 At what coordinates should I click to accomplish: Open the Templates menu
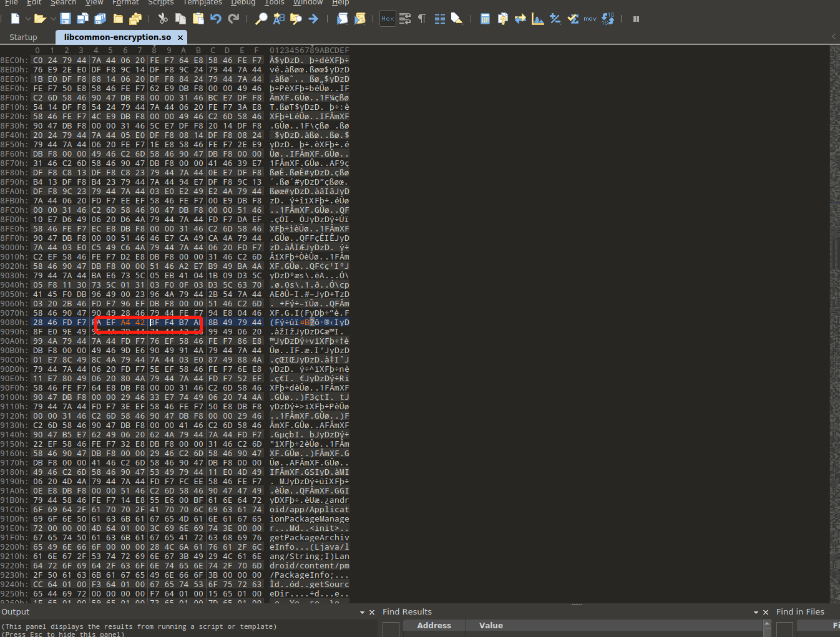[x=203, y=2]
